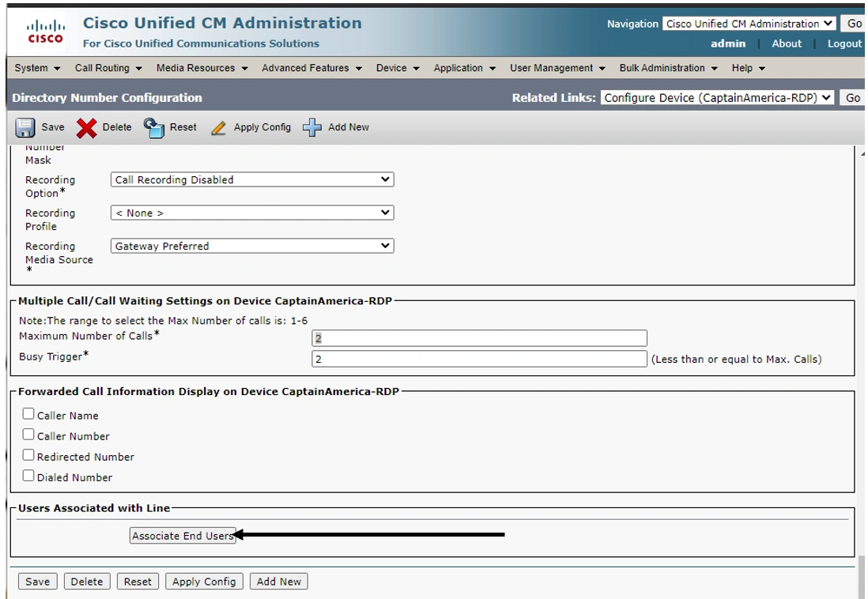Click Go button next to Related Links

(x=852, y=97)
